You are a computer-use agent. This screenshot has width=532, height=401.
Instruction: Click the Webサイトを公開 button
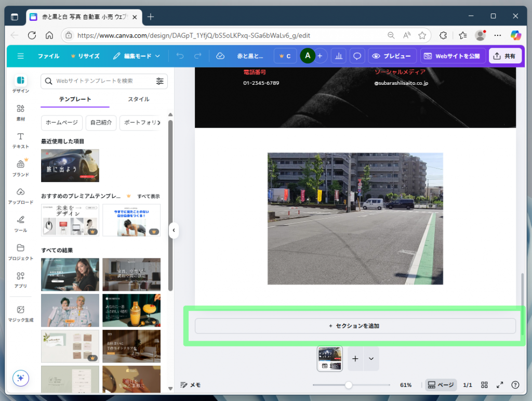[x=453, y=56]
